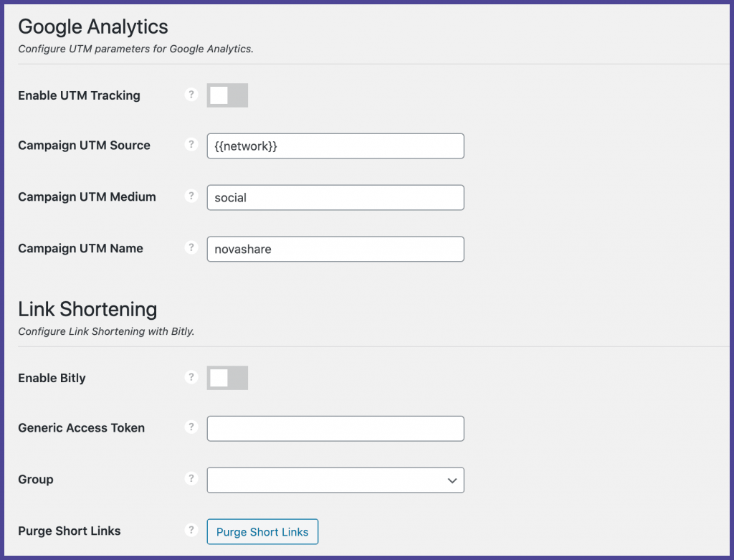Click the Campaign UTM Medium input containing social
This screenshot has width=734, height=560.
pyautogui.click(x=335, y=198)
